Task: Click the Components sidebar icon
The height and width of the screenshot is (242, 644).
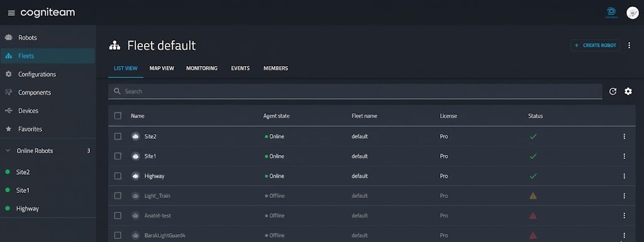Action: pyautogui.click(x=9, y=92)
